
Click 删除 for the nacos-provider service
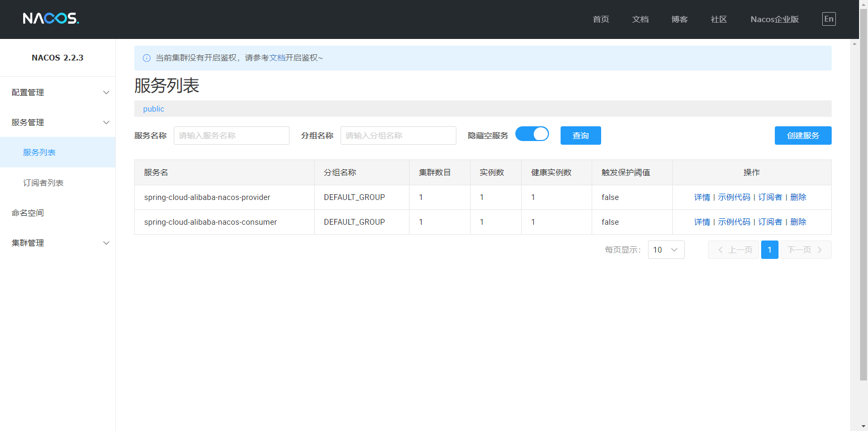[x=798, y=197]
